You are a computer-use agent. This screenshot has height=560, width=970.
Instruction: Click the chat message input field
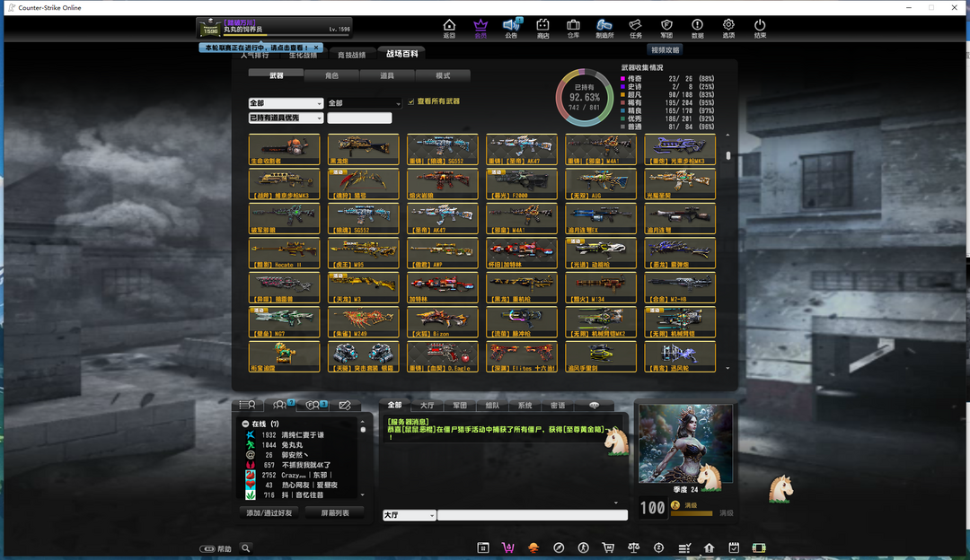(533, 515)
